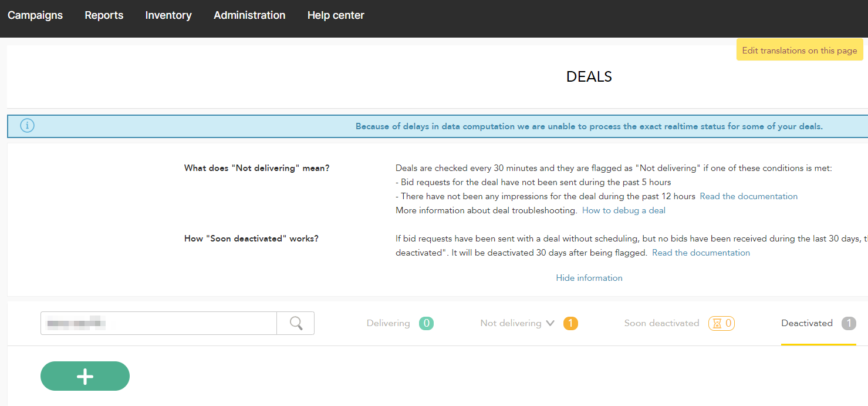
Task: Switch to the Soon deactivated tab
Action: [661, 323]
